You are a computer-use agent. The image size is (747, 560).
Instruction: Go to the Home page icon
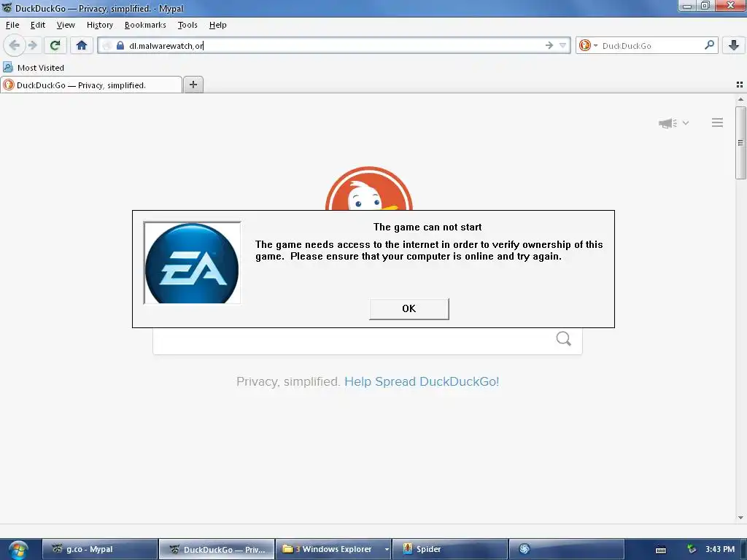point(82,45)
